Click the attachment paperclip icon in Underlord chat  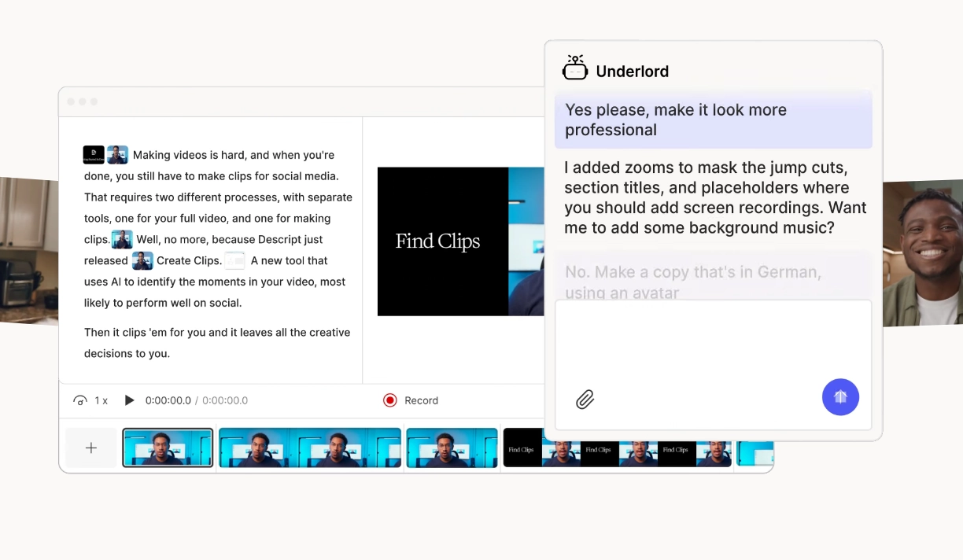[x=585, y=400]
